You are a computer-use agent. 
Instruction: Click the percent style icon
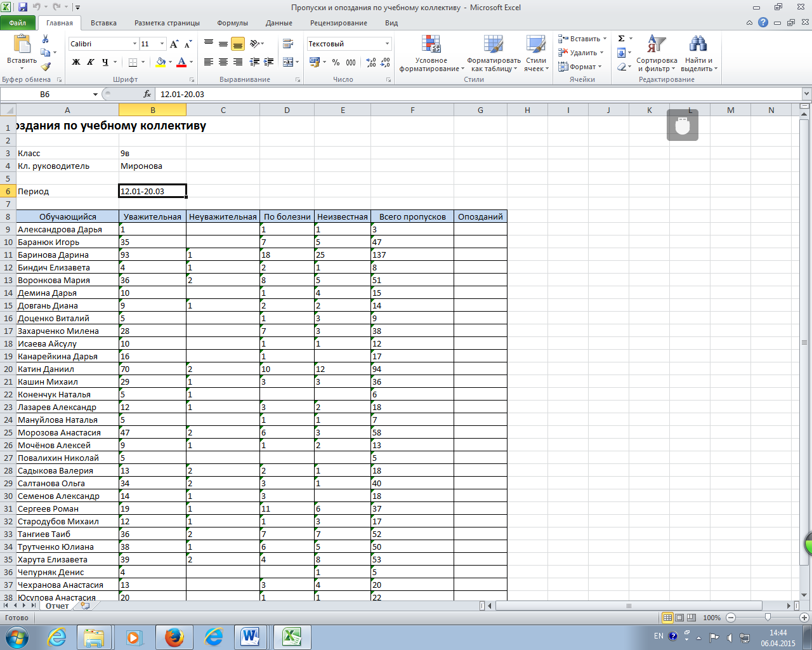tap(336, 62)
